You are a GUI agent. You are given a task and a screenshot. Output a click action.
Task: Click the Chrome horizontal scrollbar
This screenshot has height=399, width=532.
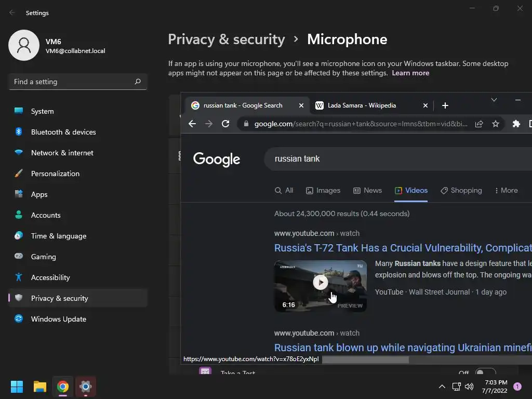tap(365, 360)
